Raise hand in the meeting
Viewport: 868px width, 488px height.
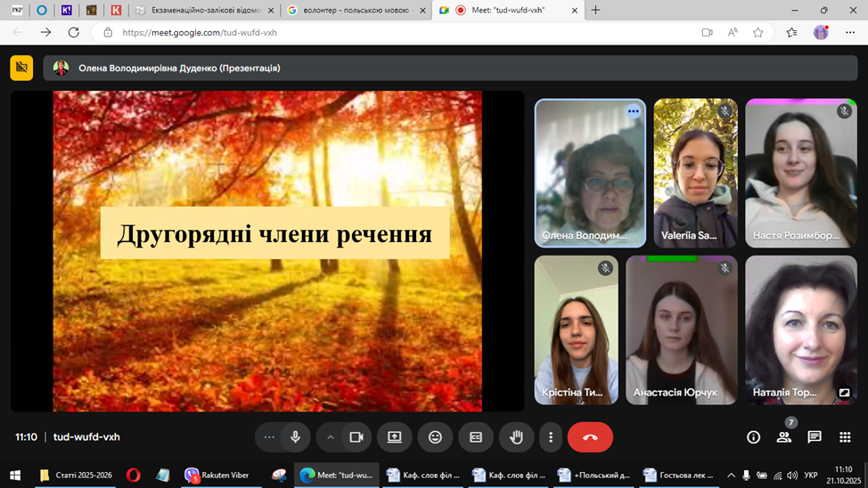(x=516, y=437)
